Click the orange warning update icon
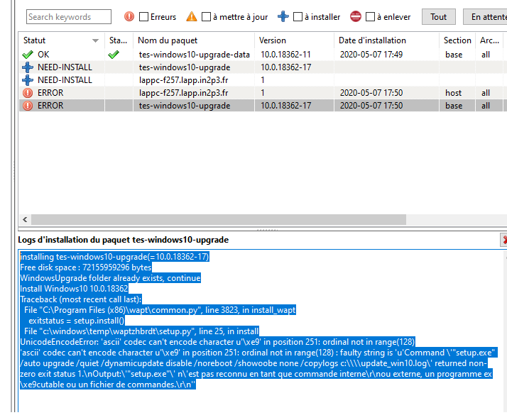507x420 pixels. (x=192, y=16)
